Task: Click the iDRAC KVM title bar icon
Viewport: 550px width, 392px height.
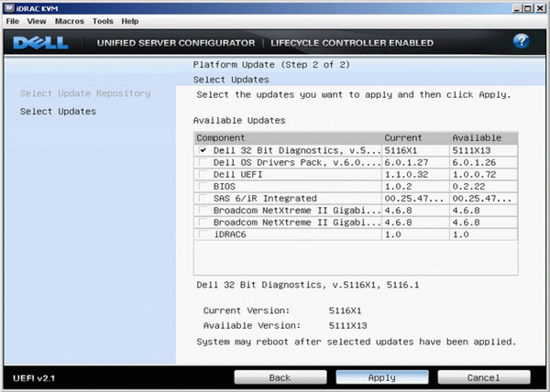Action: pos(9,7)
